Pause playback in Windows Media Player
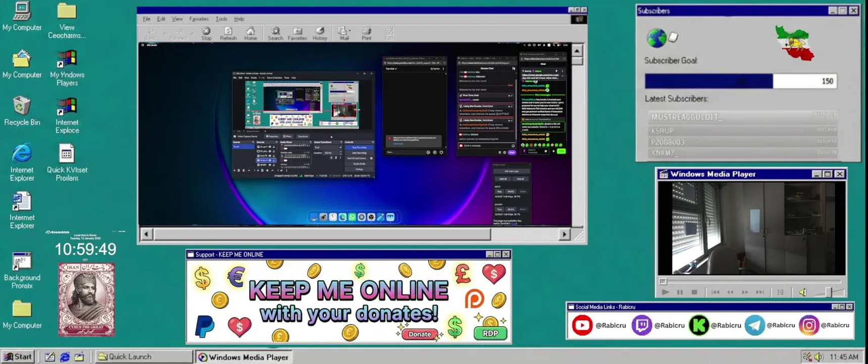Screen dimensions: 868x364 coord(680,292)
